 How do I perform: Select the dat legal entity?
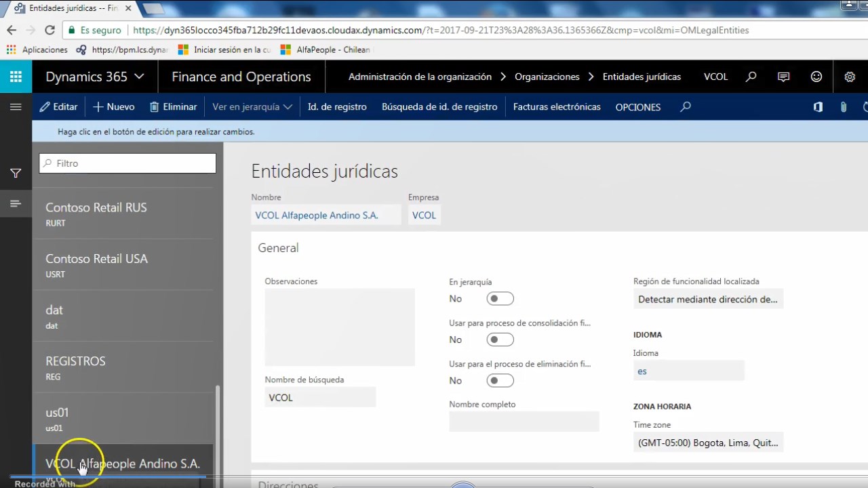click(123, 316)
